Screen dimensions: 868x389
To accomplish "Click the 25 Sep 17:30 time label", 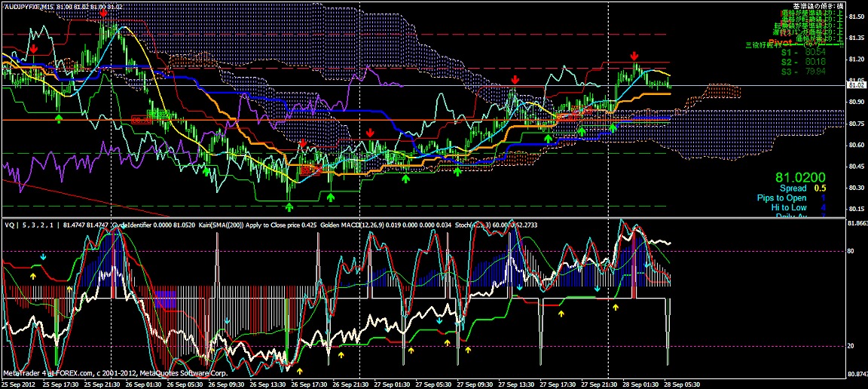I will (x=60, y=384).
